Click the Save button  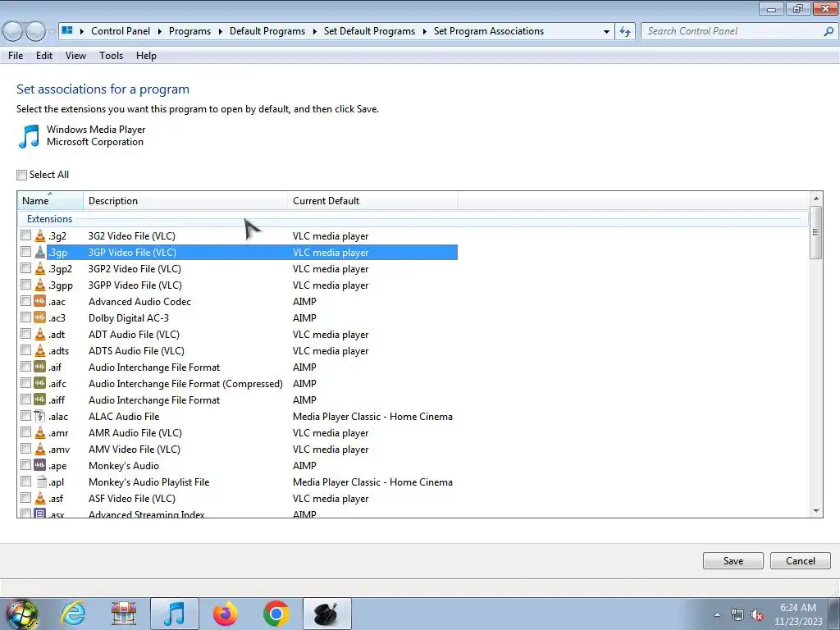tap(733, 561)
